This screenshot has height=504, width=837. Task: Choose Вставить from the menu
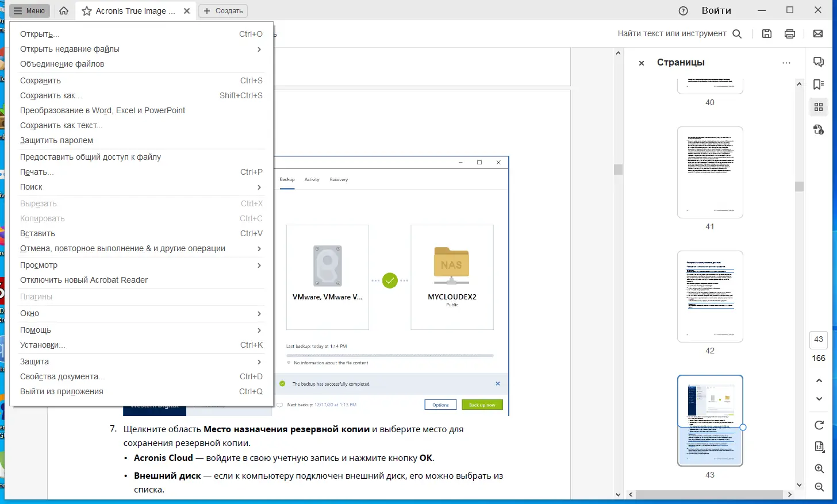tap(141, 233)
